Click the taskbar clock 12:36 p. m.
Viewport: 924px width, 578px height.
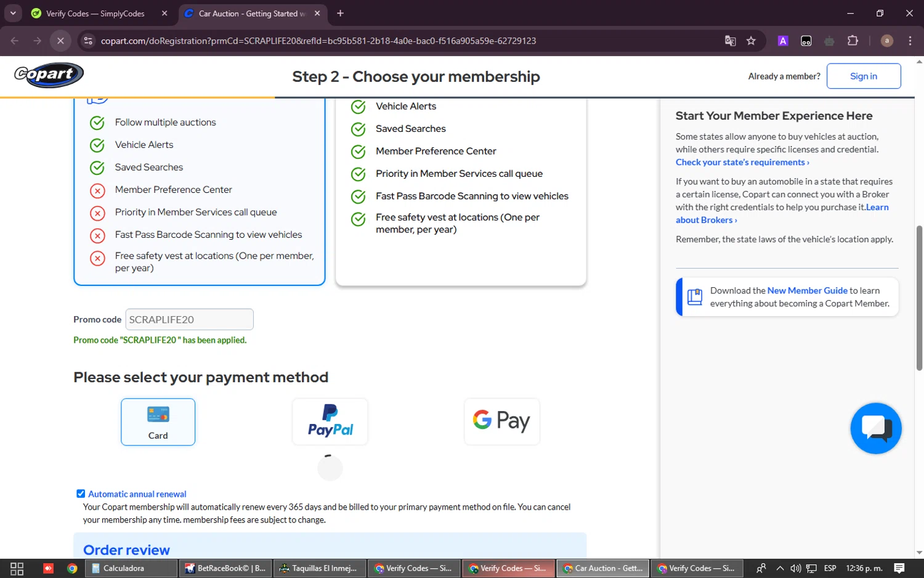click(x=864, y=568)
